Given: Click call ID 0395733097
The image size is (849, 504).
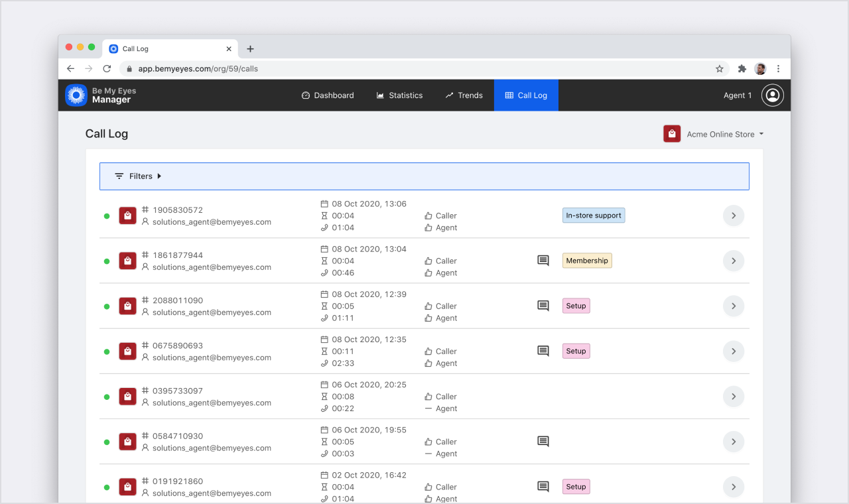Looking at the screenshot, I should (178, 391).
